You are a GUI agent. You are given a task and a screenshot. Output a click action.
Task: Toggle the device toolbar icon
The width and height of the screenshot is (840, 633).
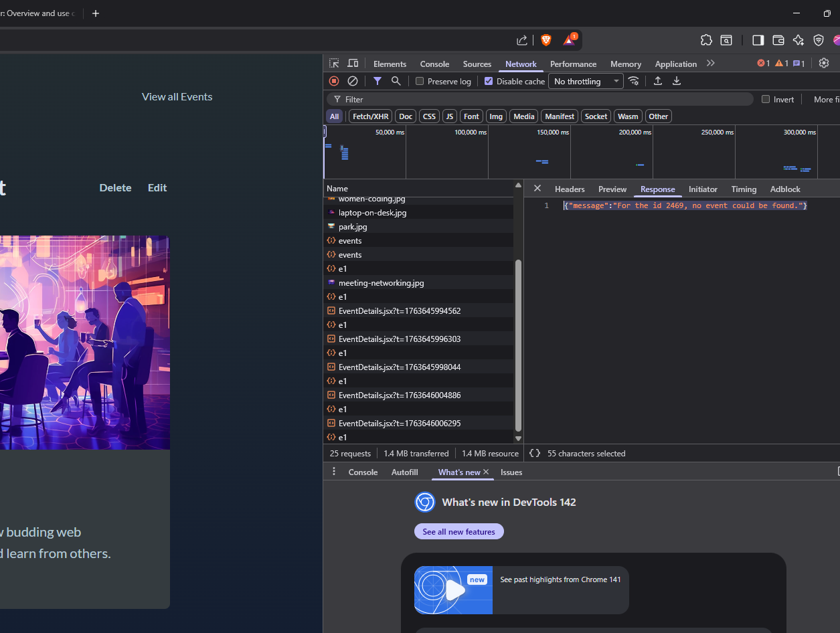pyautogui.click(x=353, y=64)
